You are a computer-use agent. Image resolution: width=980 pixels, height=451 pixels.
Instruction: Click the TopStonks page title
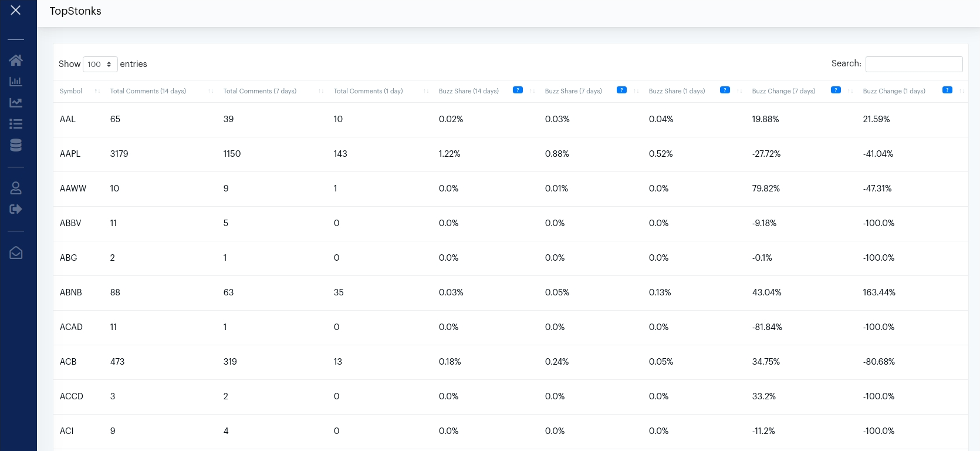coord(76,11)
